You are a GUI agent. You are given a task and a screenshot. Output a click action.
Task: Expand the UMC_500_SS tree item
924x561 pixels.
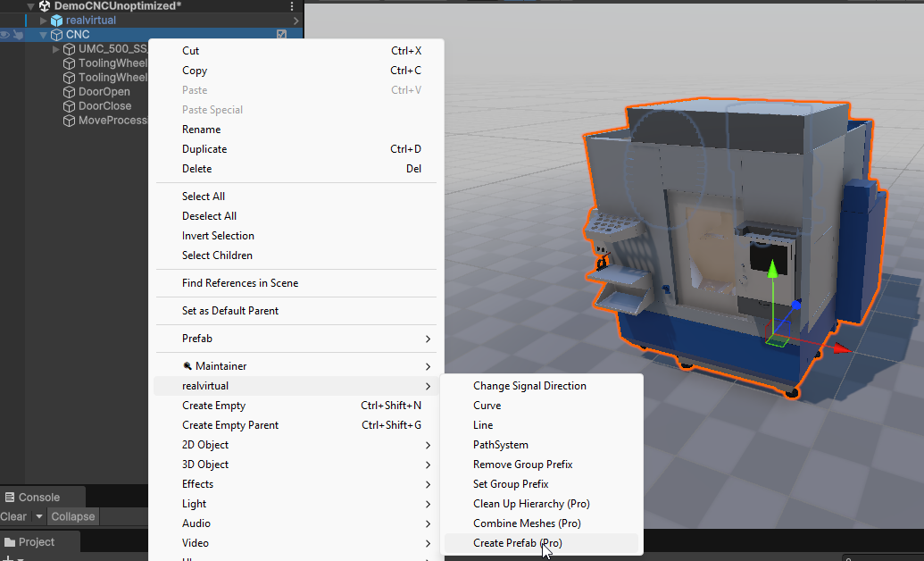click(56, 49)
